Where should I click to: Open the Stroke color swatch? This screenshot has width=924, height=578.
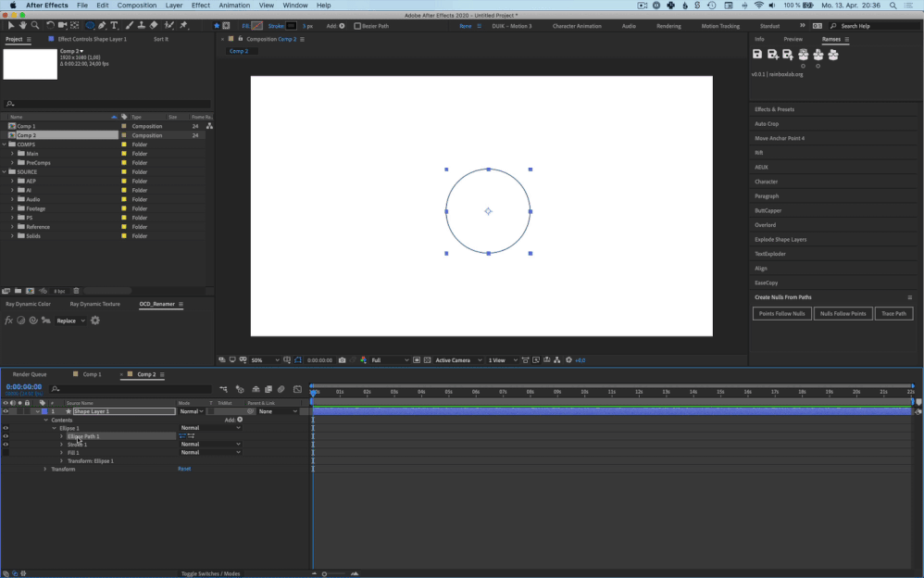[x=291, y=26]
